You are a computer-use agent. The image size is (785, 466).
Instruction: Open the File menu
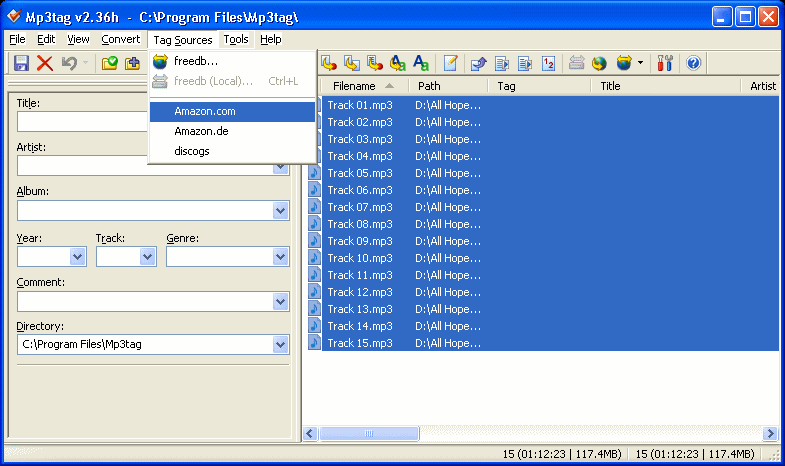[x=17, y=39]
